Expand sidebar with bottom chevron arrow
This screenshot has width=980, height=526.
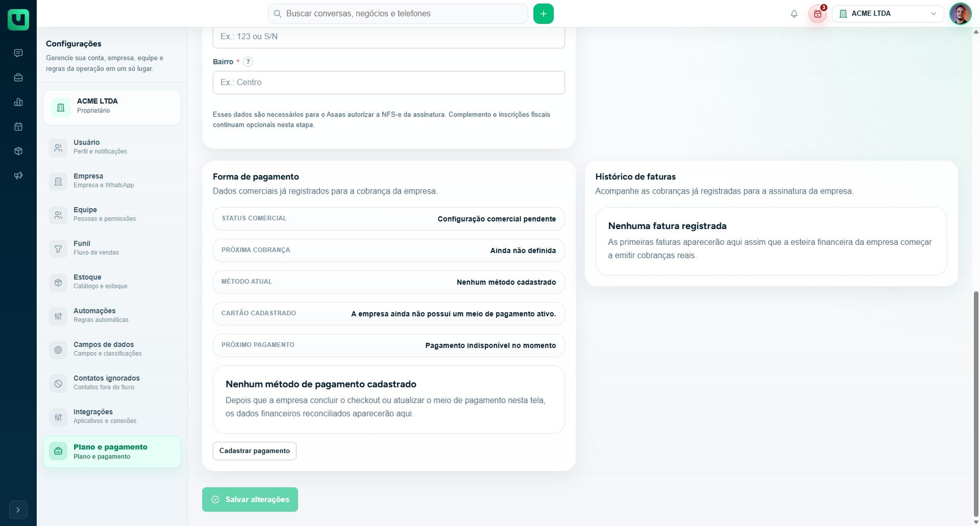tap(18, 509)
